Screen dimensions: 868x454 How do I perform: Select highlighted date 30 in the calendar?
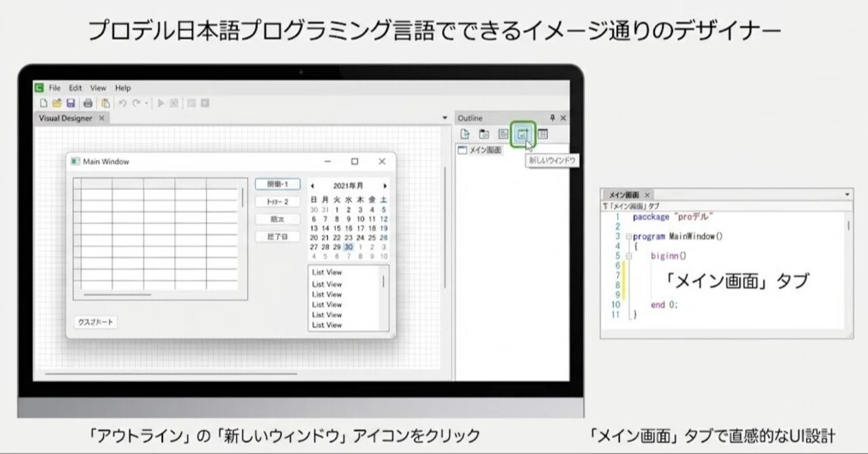348,247
